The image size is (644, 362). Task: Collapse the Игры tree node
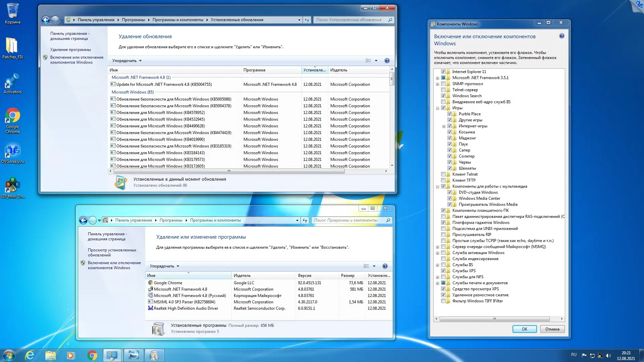click(437, 108)
